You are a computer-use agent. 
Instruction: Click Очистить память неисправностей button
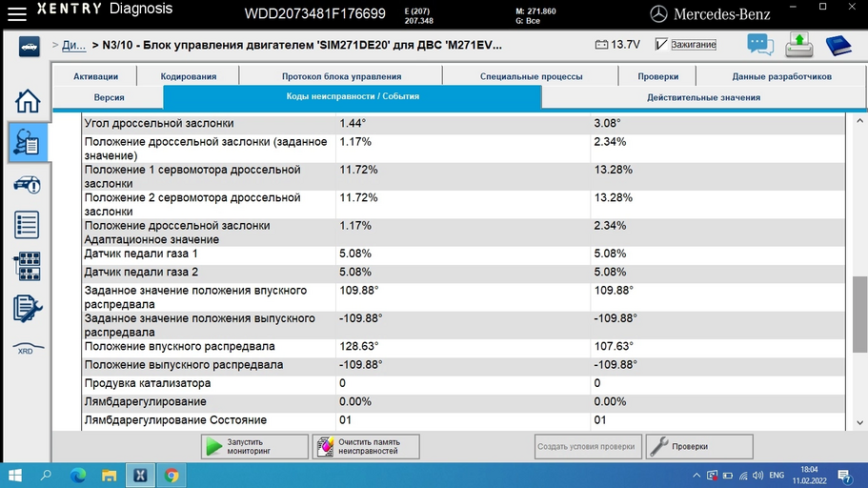(366, 446)
